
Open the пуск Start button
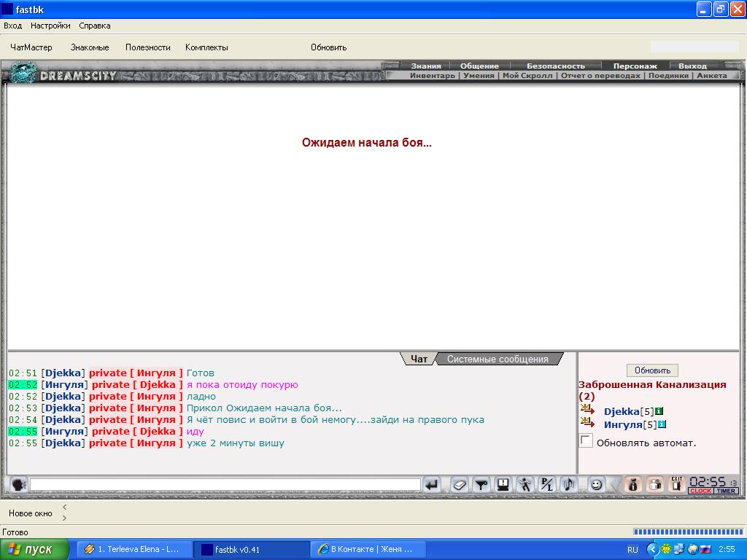pyautogui.click(x=34, y=549)
